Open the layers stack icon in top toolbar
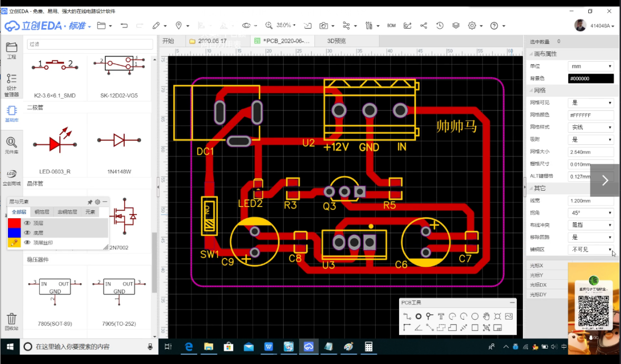The height and width of the screenshot is (364, 621). [456, 25]
